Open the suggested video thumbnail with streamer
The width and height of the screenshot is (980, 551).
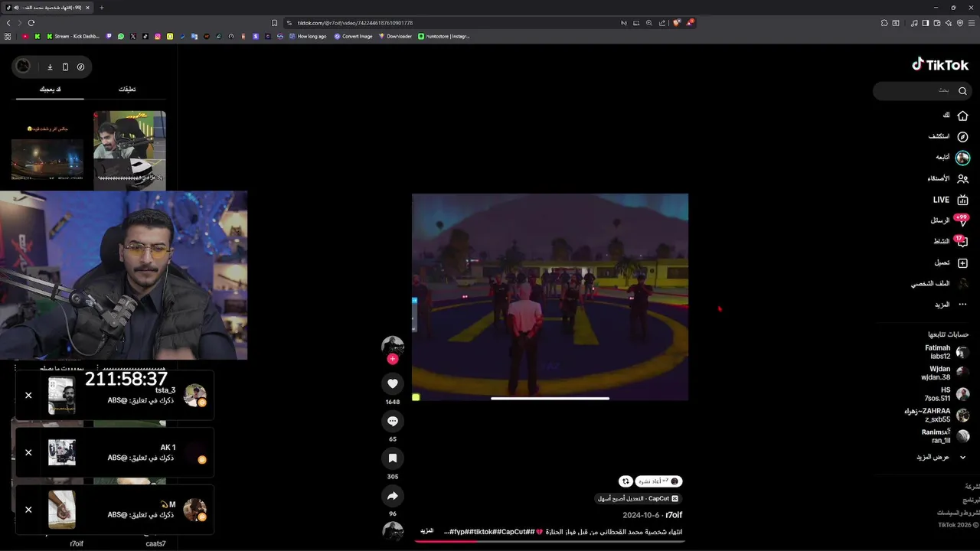[129, 149]
